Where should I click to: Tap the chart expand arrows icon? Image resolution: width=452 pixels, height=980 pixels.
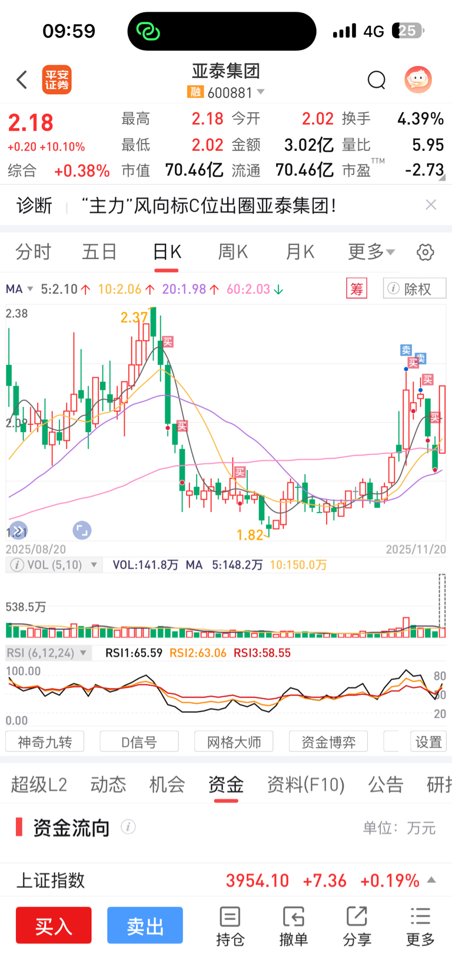click(18, 530)
